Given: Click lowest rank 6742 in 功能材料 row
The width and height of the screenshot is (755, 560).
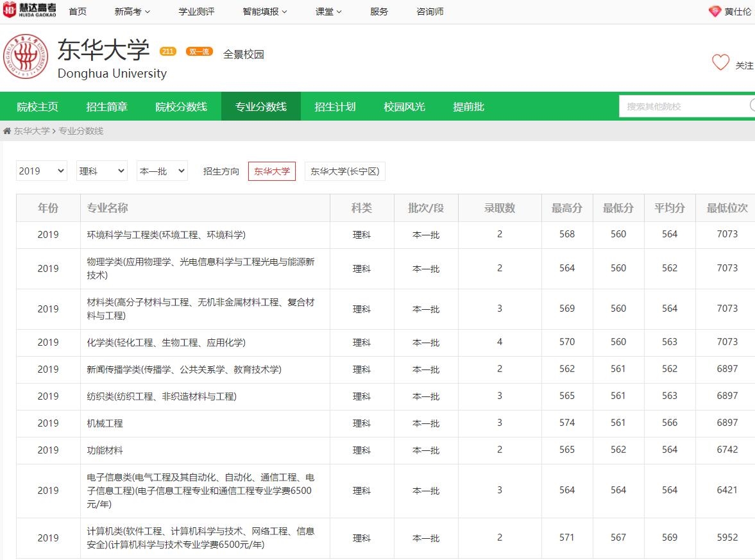Looking at the screenshot, I should click(727, 450).
